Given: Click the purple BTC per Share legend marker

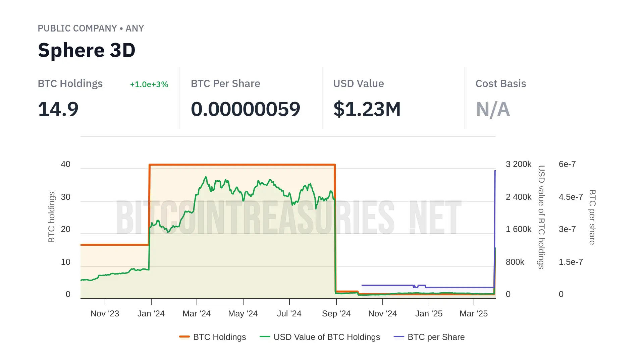Looking at the screenshot, I should click(x=399, y=337).
